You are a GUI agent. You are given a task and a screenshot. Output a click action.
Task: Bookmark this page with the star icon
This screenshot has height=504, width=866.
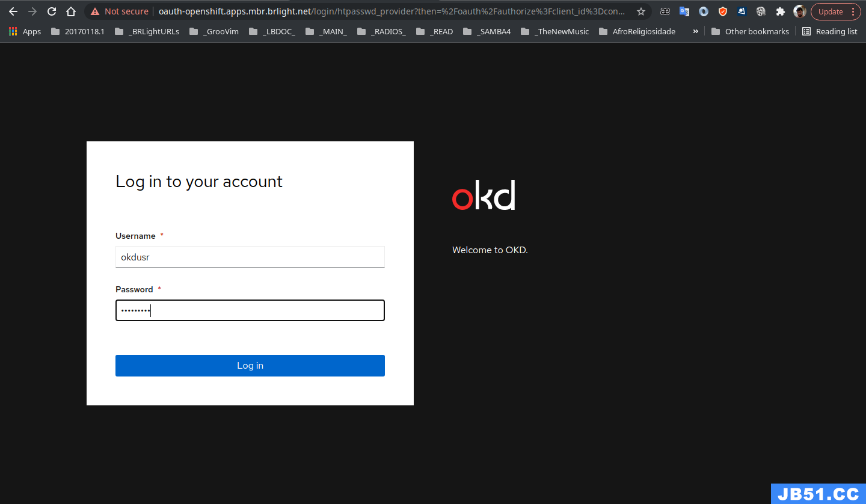641,11
